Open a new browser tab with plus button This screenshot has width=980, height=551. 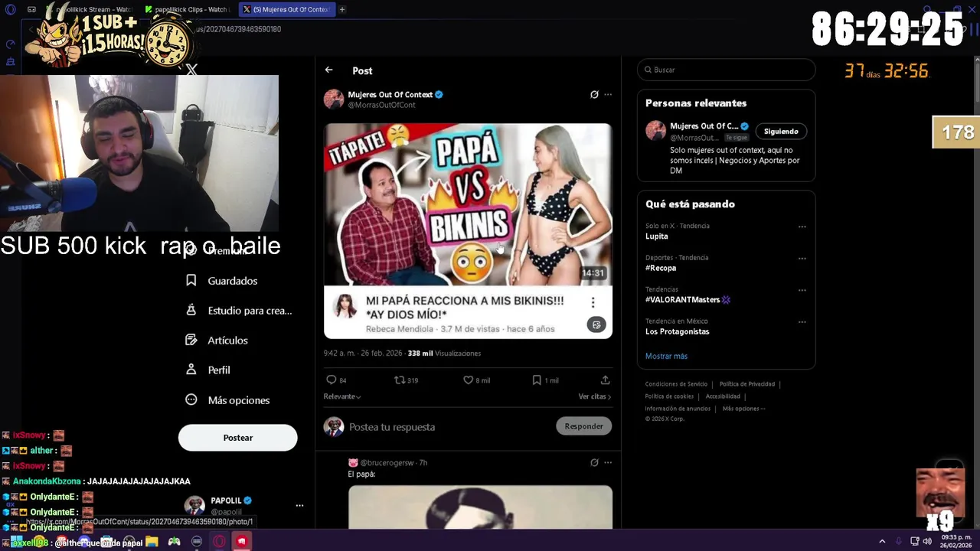click(x=342, y=9)
